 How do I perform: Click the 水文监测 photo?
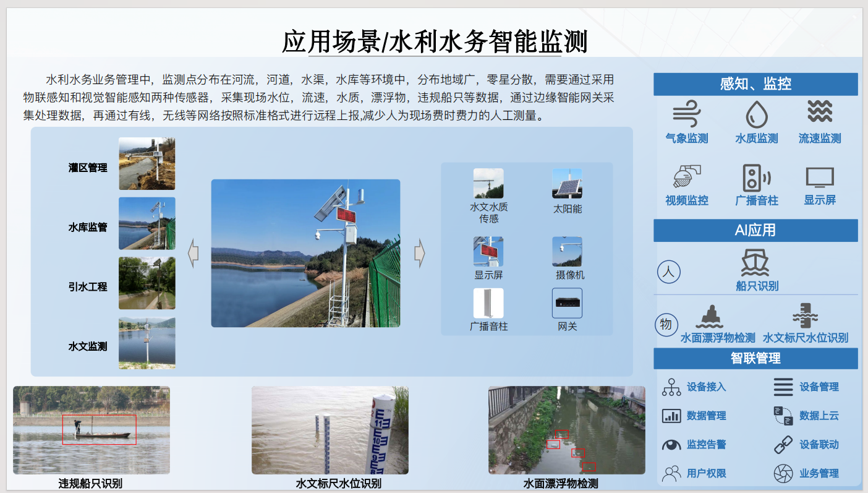pyautogui.click(x=147, y=343)
